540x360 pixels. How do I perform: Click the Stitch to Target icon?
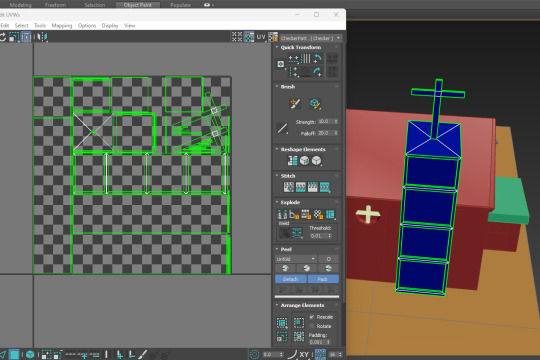[x=289, y=187]
